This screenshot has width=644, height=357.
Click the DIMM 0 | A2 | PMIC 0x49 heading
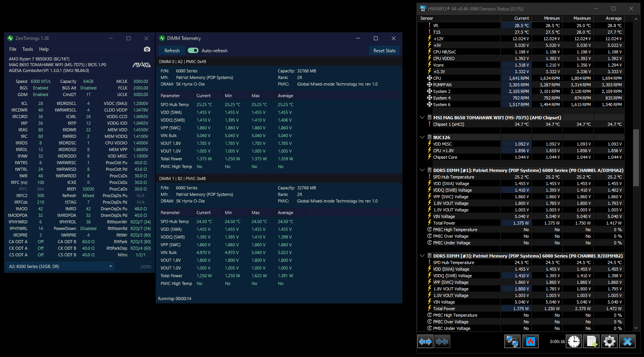(x=183, y=62)
